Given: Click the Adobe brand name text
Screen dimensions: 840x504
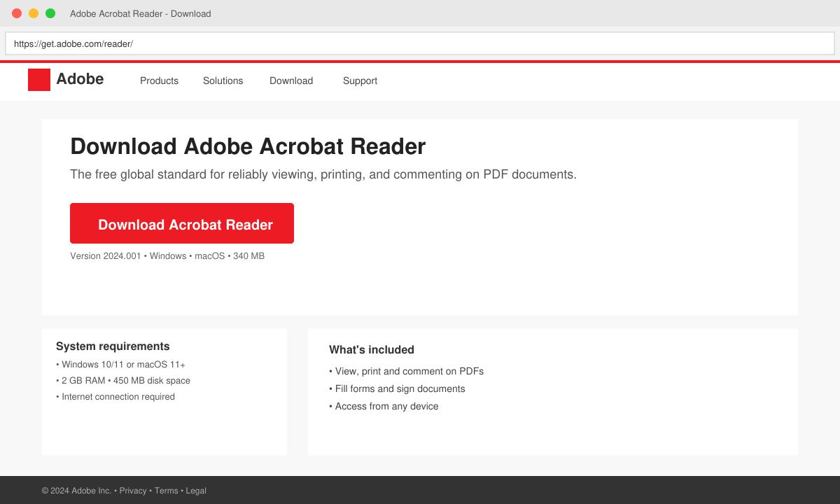Looking at the screenshot, I should [x=80, y=79].
